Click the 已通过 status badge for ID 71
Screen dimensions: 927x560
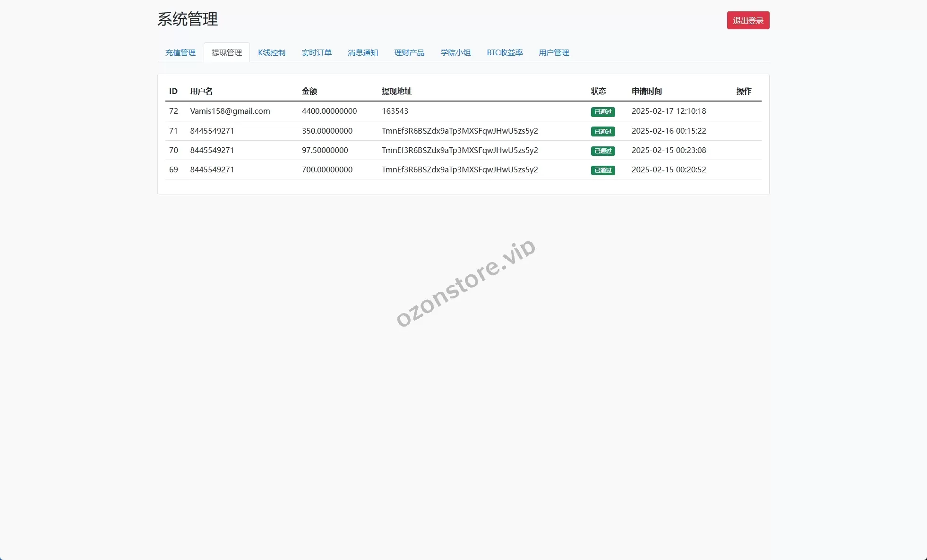602,131
